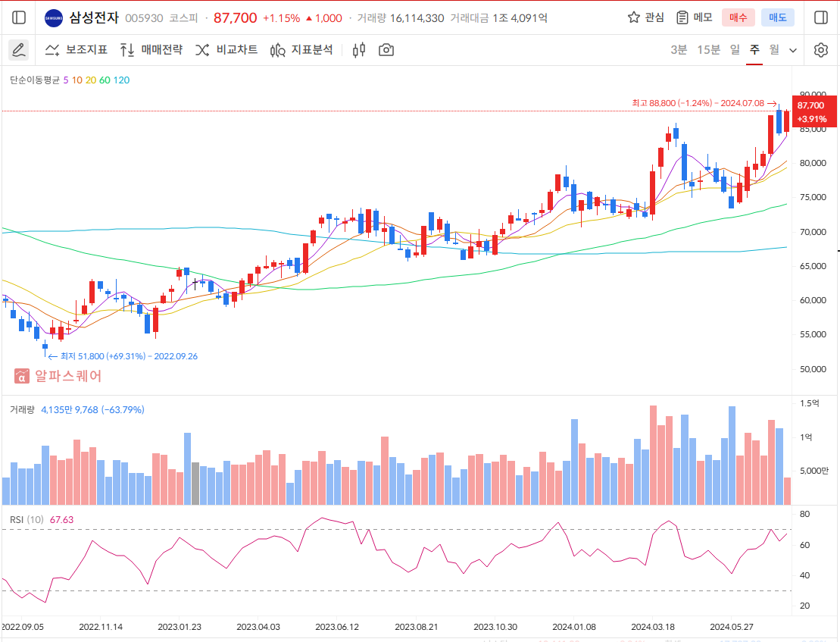Select the pencil drawing tool
This screenshot has width=840, height=642.
click(x=19, y=50)
